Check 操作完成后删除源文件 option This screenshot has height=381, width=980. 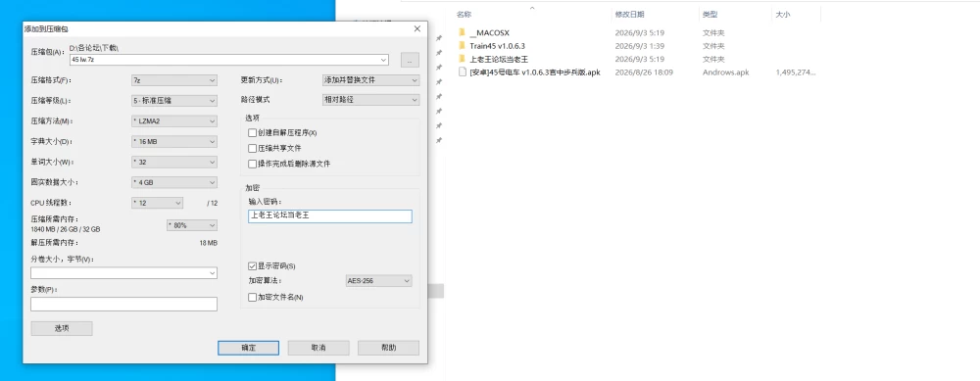point(253,164)
